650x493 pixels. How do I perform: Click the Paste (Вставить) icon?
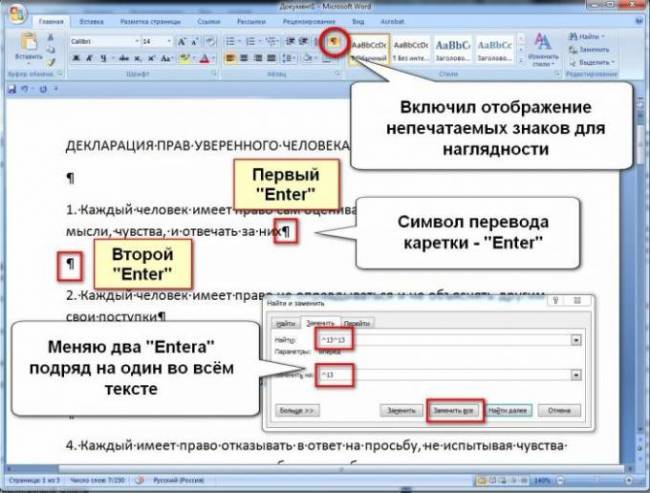coord(29,48)
